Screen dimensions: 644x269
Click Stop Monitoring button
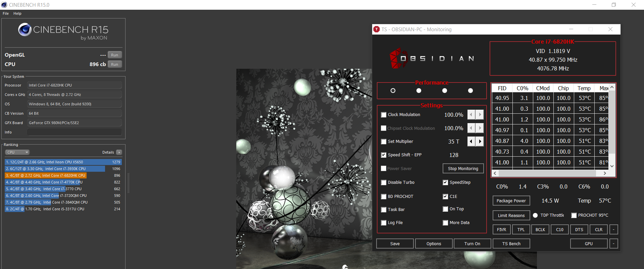(463, 168)
